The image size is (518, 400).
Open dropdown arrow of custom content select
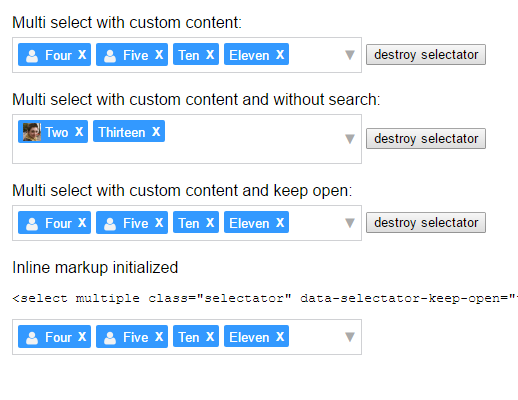click(350, 55)
